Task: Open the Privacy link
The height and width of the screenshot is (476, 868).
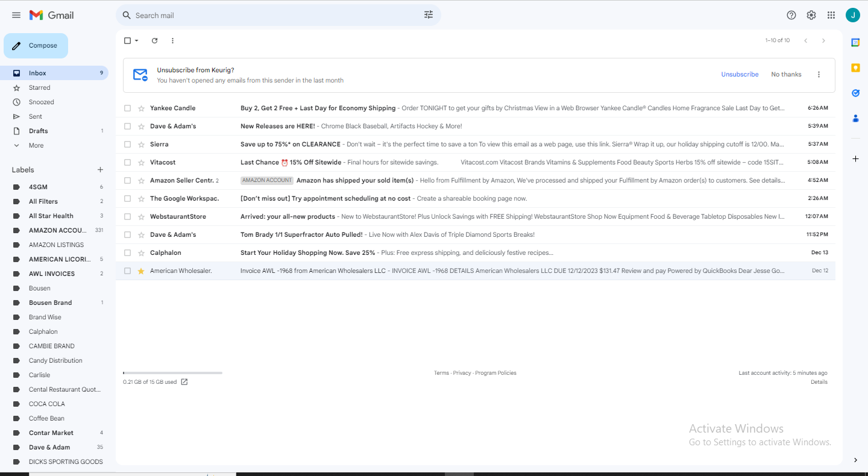Action: pos(462,373)
